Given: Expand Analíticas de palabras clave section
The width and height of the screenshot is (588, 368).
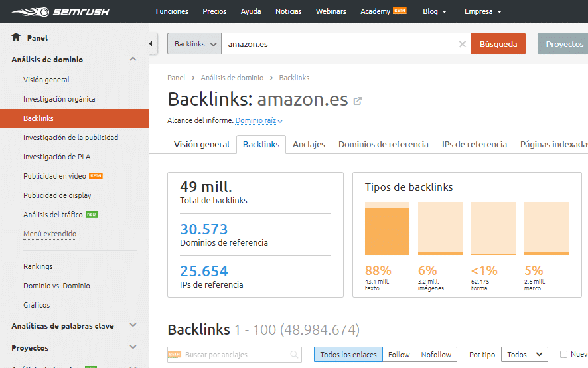Looking at the screenshot, I should (x=133, y=325).
